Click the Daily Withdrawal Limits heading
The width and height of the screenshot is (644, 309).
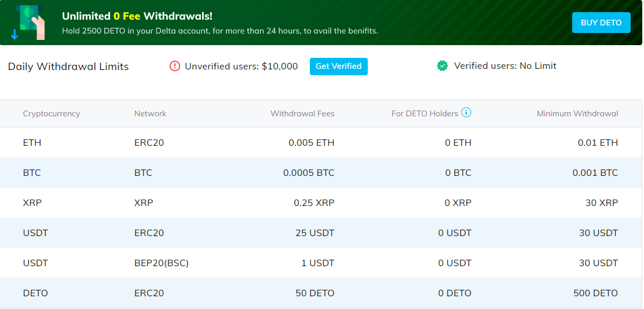coord(68,67)
